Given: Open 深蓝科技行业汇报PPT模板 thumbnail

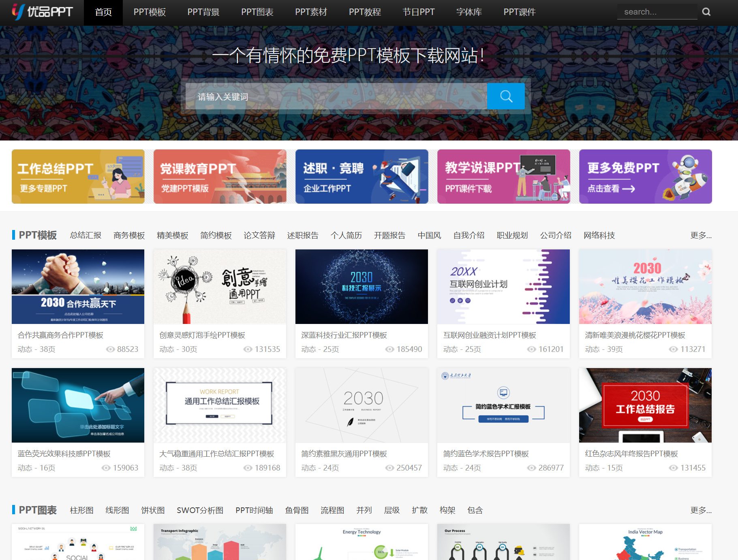Looking at the screenshot, I should point(362,287).
